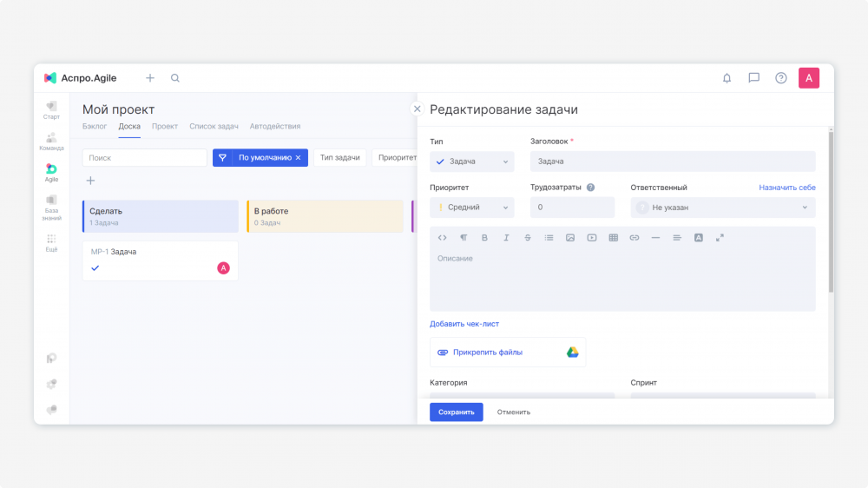Open text color tool in editor

coord(699,238)
